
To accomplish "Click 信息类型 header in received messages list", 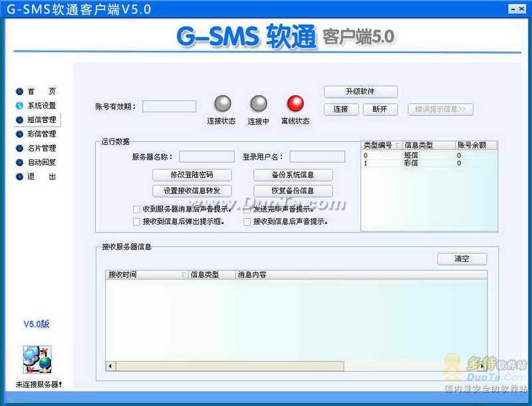I will 211,275.
